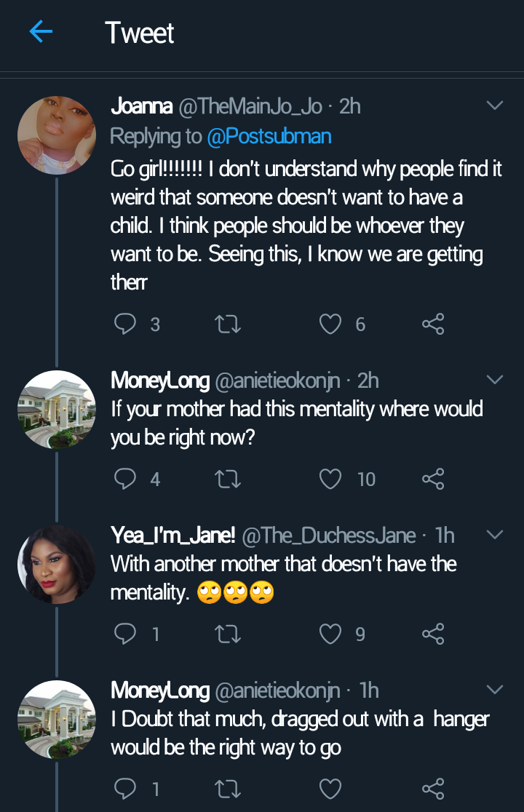
Task: Open @TheMainJo_Jo username handle
Action: click(x=249, y=106)
